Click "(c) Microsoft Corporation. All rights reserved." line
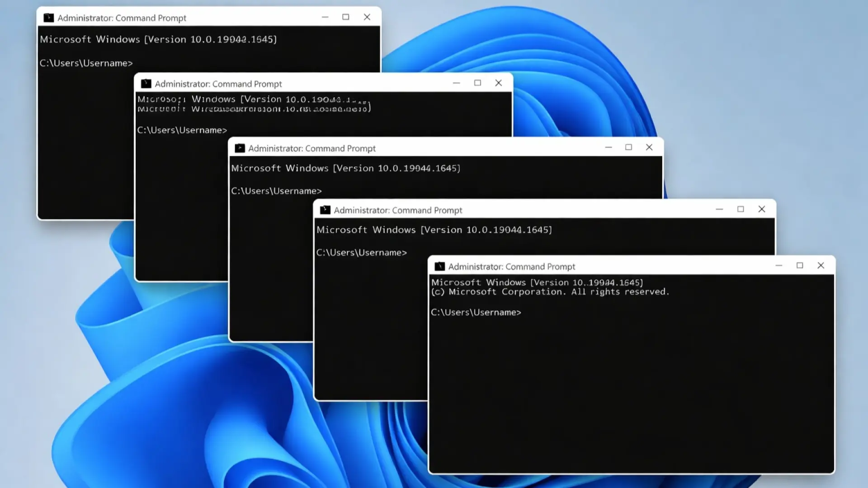868x488 pixels. point(550,292)
